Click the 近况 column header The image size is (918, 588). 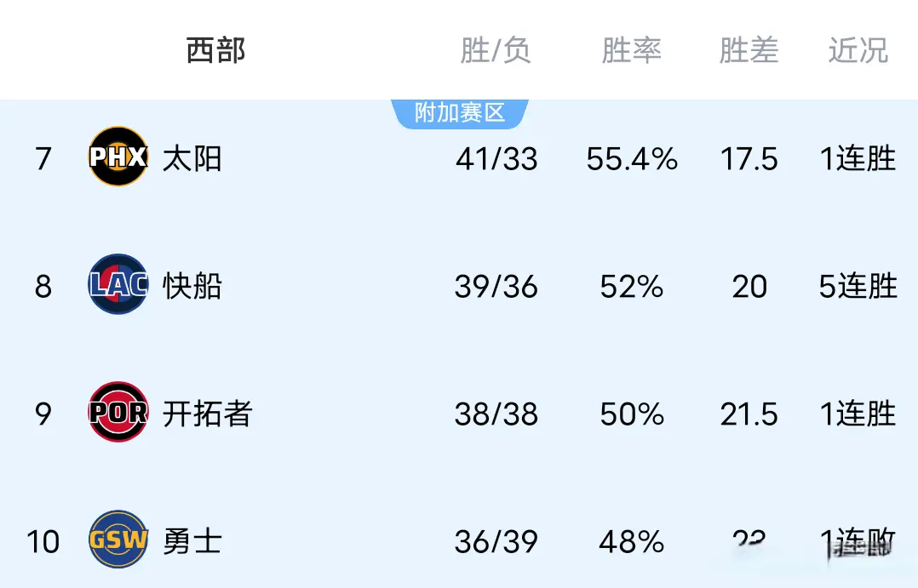858,51
